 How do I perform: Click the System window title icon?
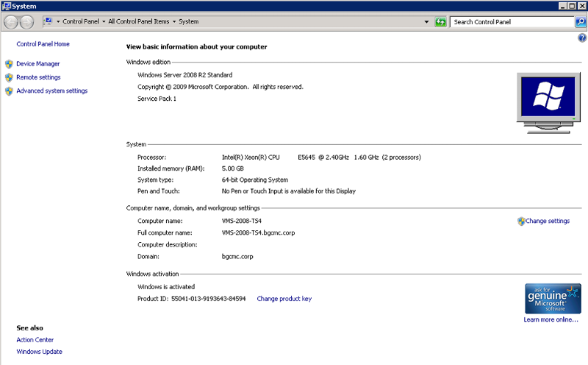tap(7, 6)
